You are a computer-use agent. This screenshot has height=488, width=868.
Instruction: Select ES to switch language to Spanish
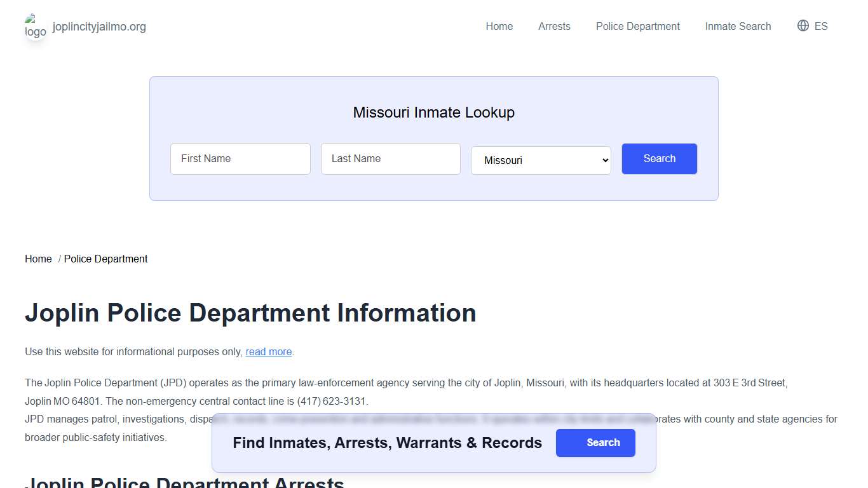(x=820, y=26)
